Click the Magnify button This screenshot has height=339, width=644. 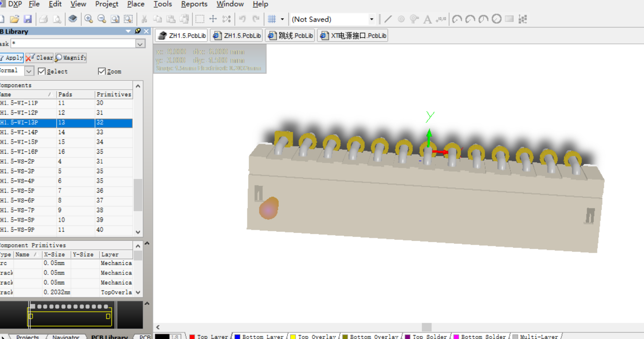pos(71,58)
